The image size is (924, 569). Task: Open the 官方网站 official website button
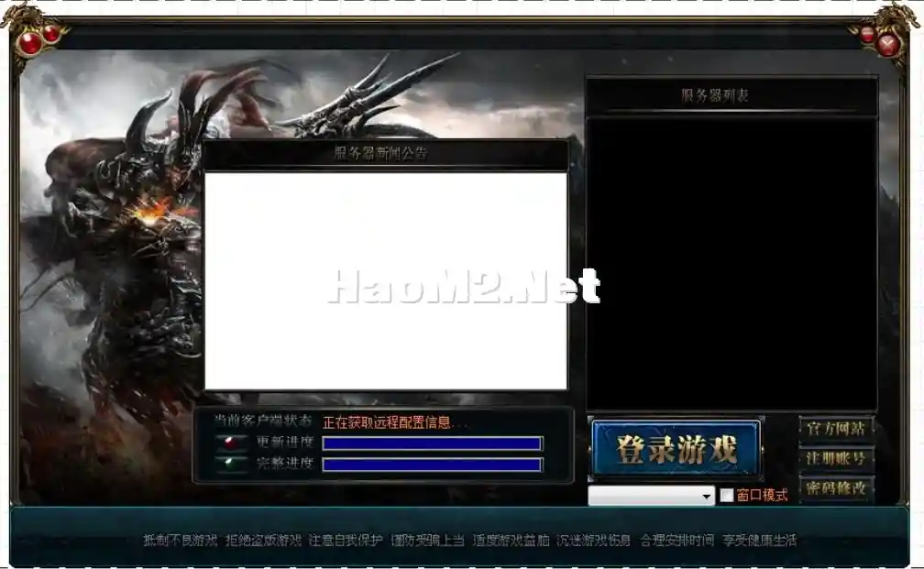click(836, 429)
